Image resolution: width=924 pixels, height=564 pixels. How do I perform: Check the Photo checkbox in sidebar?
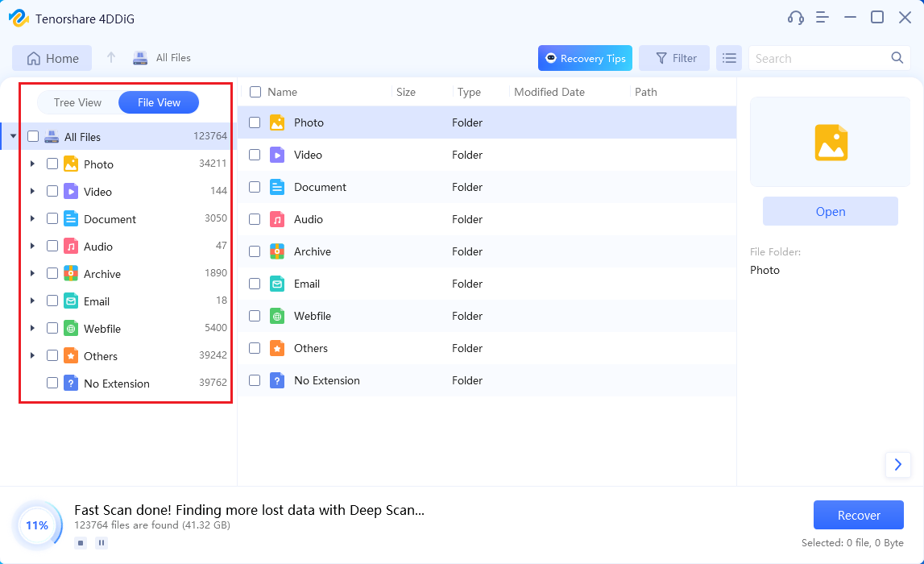(x=52, y=164)
